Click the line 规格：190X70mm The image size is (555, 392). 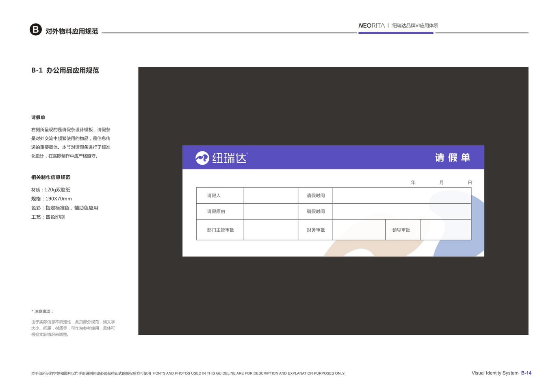(52, 199)
